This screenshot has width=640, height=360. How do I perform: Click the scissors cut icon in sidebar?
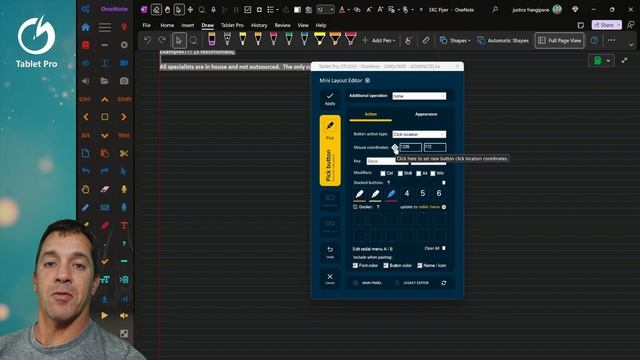pyautogui.click(x=124, y=153)
